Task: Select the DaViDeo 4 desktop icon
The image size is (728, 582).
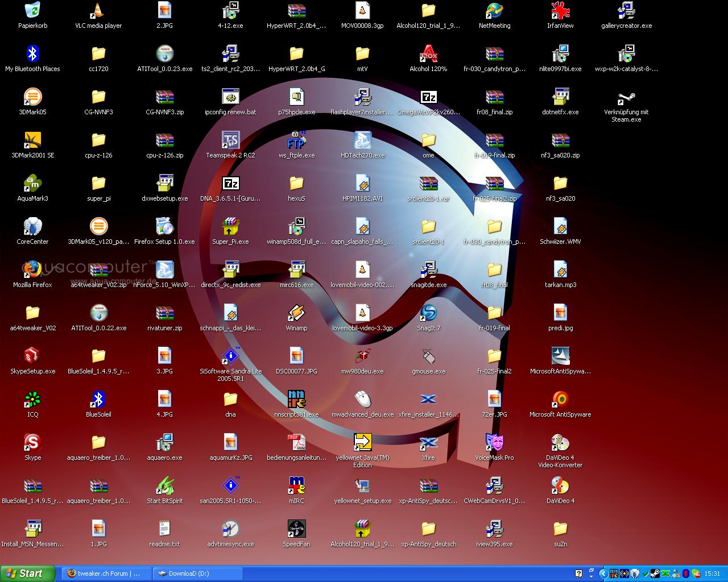Action: (x=560, y=486)
